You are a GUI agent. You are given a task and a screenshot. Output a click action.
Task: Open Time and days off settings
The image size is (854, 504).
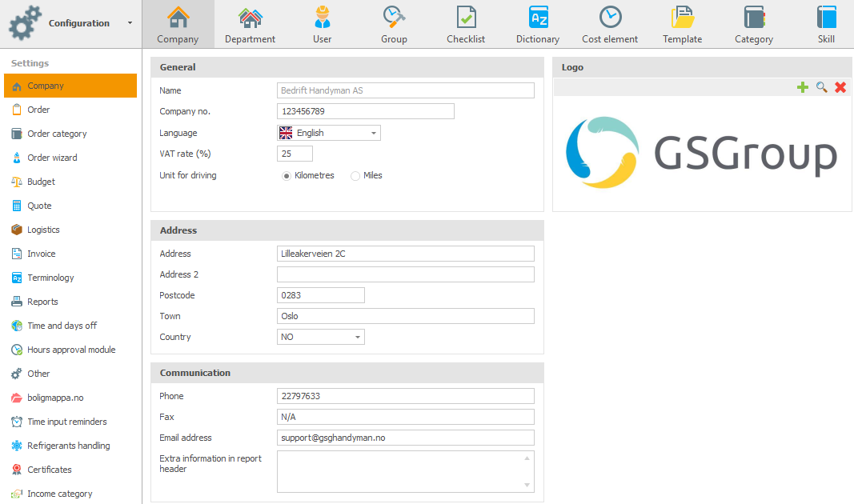[x=70, y=325]
